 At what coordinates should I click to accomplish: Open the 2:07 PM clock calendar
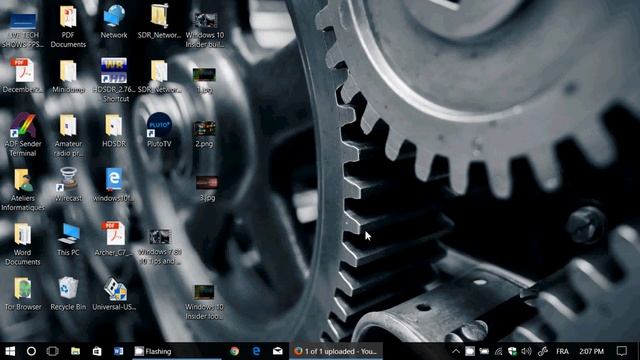coord(591,351)
